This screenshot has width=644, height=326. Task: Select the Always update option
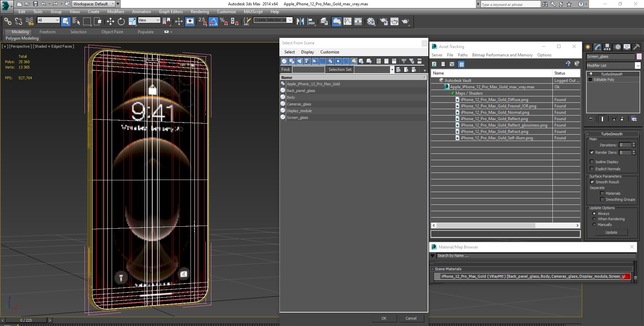tap(594, 214)
